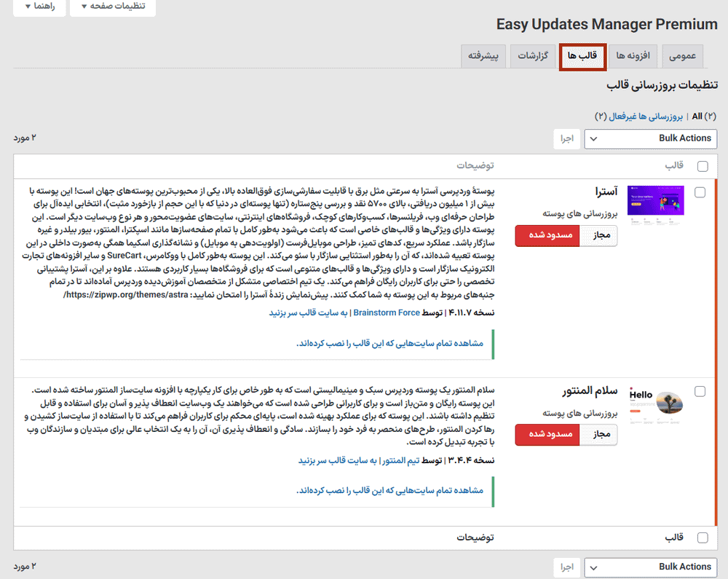728x579 pixels.
Task: Click the سلام المنتور theme name
Action: [590, 391]
